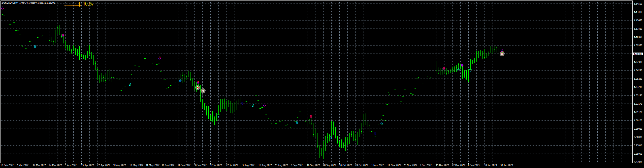Select the yellow dotted progress bar beside 100%
The width and height of the screenshot is (644, 168).
pos(73,4)
